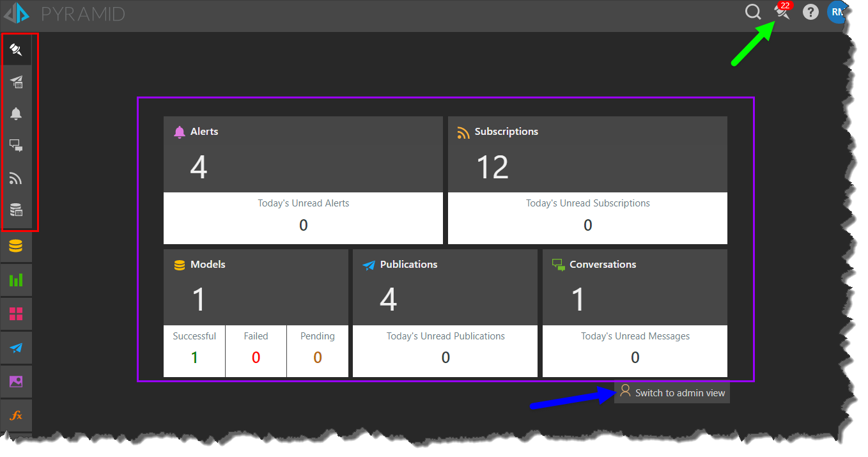Open model schedules database-calendar sidebar icon

pyautogui.click(x=17, y=210)
